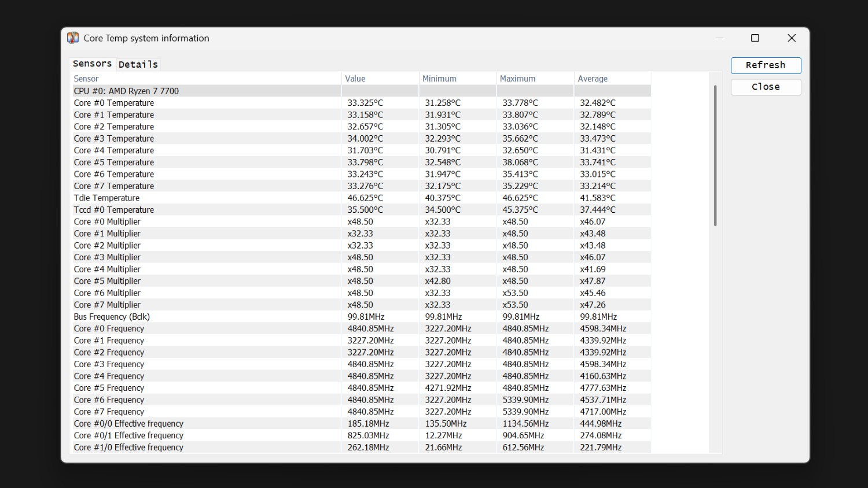Select the Core #3 Multiplier row

[361, 257]
